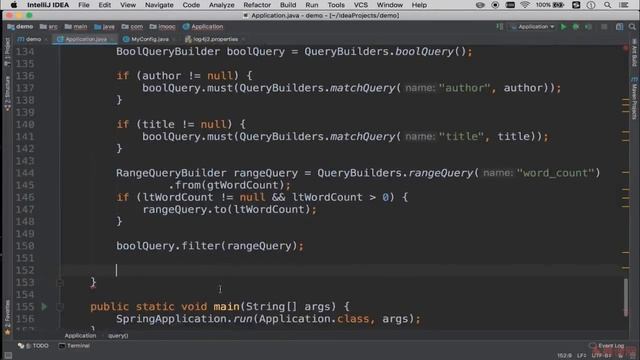The height and width of the screenshot is (360, 640).
Task: Open the Build menu
Action: point(288,5)
